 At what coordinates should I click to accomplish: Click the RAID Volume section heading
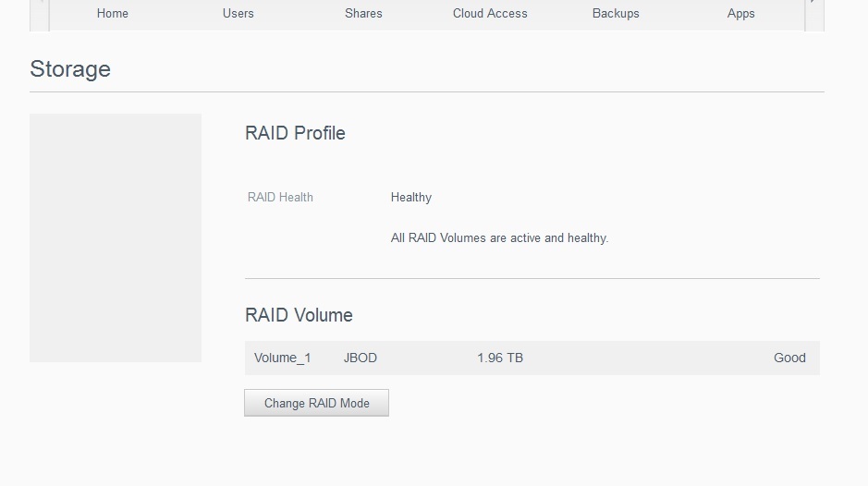[x=299, y=315]
